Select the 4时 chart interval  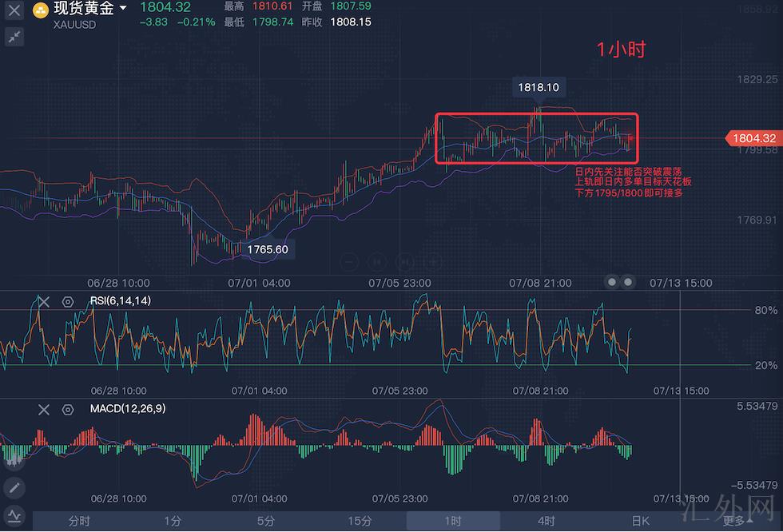point(547,521)
